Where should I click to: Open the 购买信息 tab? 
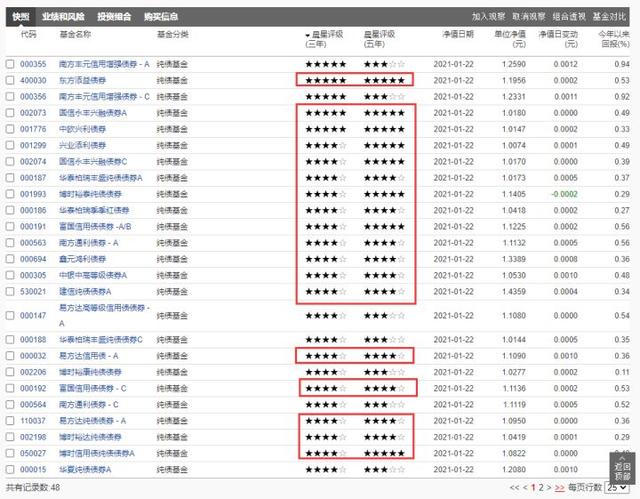pos(161,17)
